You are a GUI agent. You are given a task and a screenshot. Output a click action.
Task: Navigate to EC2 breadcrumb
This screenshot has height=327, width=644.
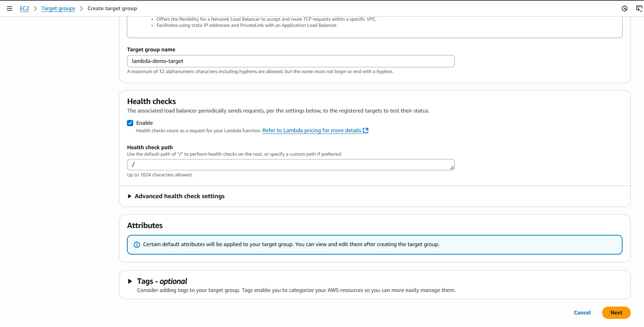point(25,8)
